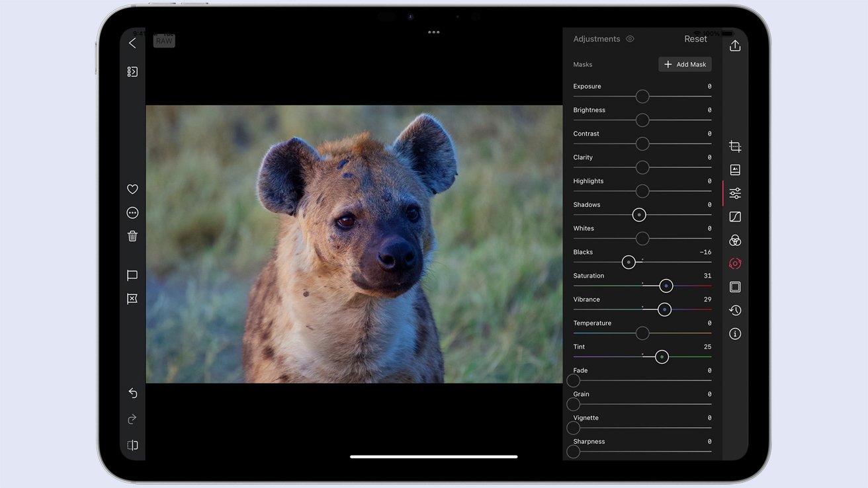868x488 pixels.
Task: Delete photo with trash icon
Action: pyautogui.click(x=132, y=236)
